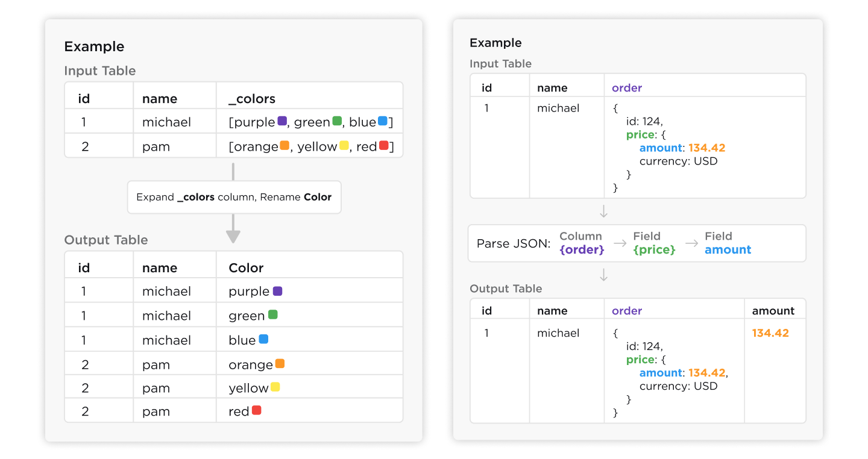This screenshot has width=868, height=459.
Task: Click the green swatch in the Input Table row
Action: (337, 121)
